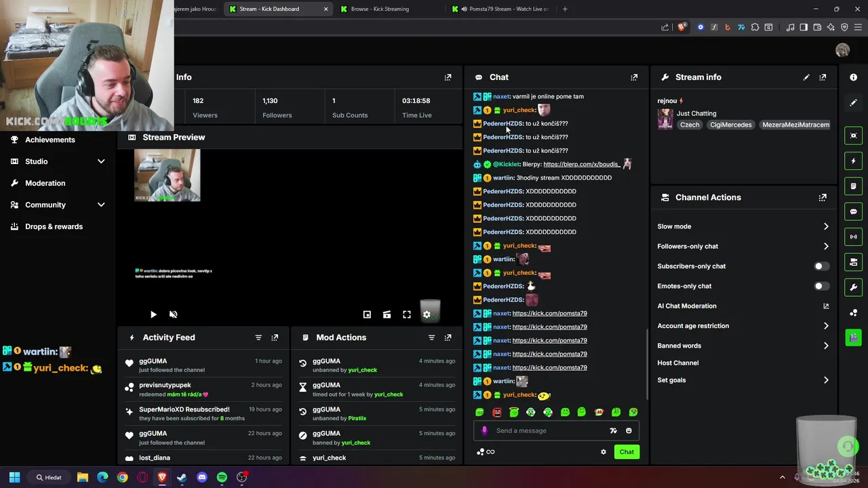
Task: Click the Czech stream tag
Action: 690,125
